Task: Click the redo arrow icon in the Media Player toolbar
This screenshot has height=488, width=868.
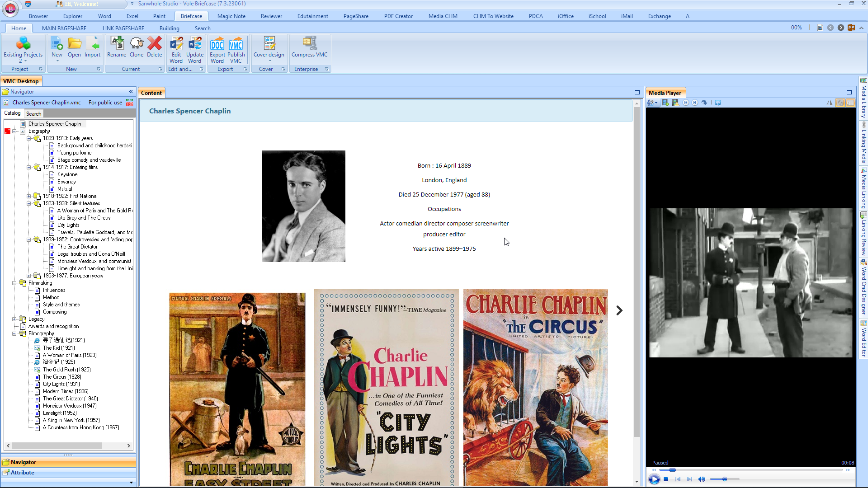Action: click(x=704, y=103)
